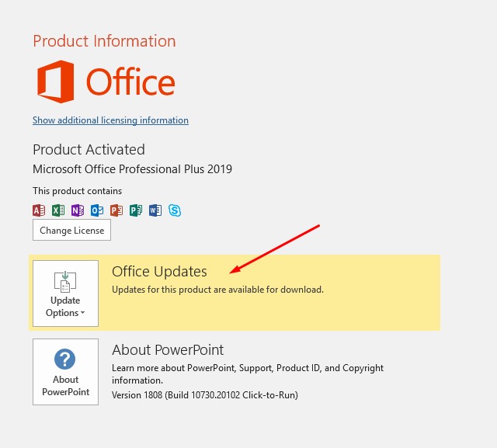Click the Office Updates heading
This screenshot has width=497, height=448.
tap(159, 272)
